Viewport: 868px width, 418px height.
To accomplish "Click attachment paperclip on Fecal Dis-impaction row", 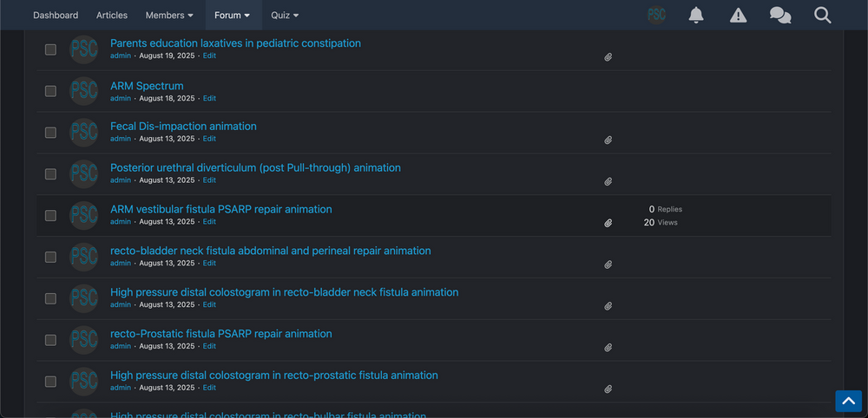I will coord(608,140).
